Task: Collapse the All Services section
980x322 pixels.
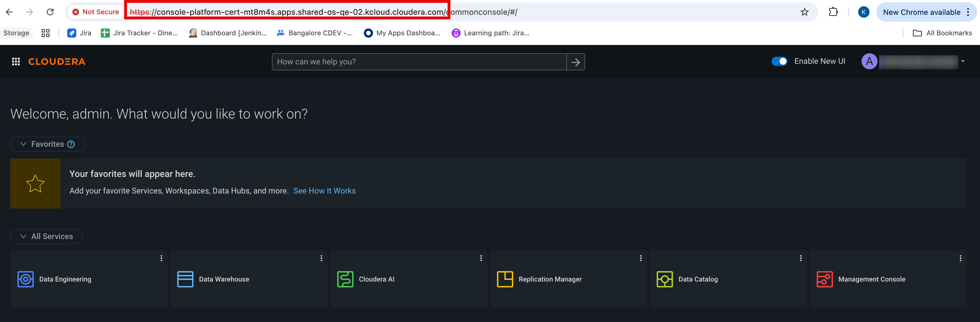Action: tap(23, 236)
